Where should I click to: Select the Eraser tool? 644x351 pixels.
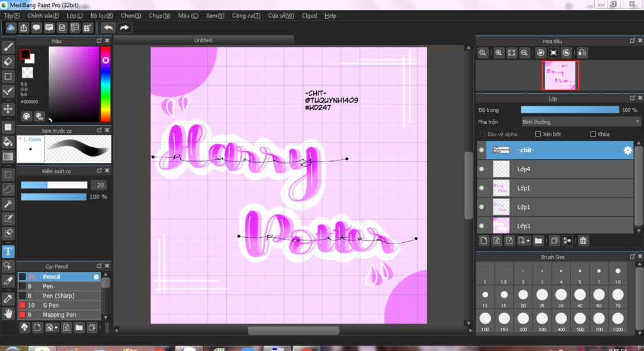click(8, 62)
